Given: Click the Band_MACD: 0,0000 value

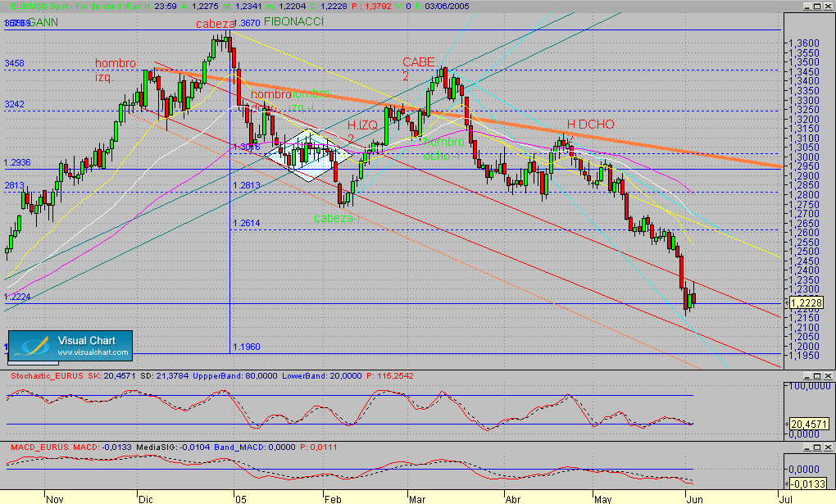Looking at the screenshot, I should point(254,447).
